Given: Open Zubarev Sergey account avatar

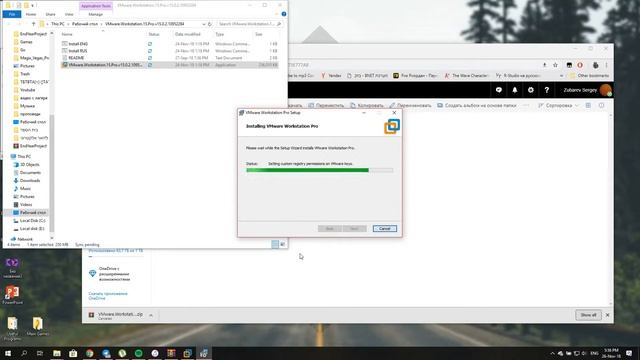Looking at the screenshot, I should click(x=606, y=90).
